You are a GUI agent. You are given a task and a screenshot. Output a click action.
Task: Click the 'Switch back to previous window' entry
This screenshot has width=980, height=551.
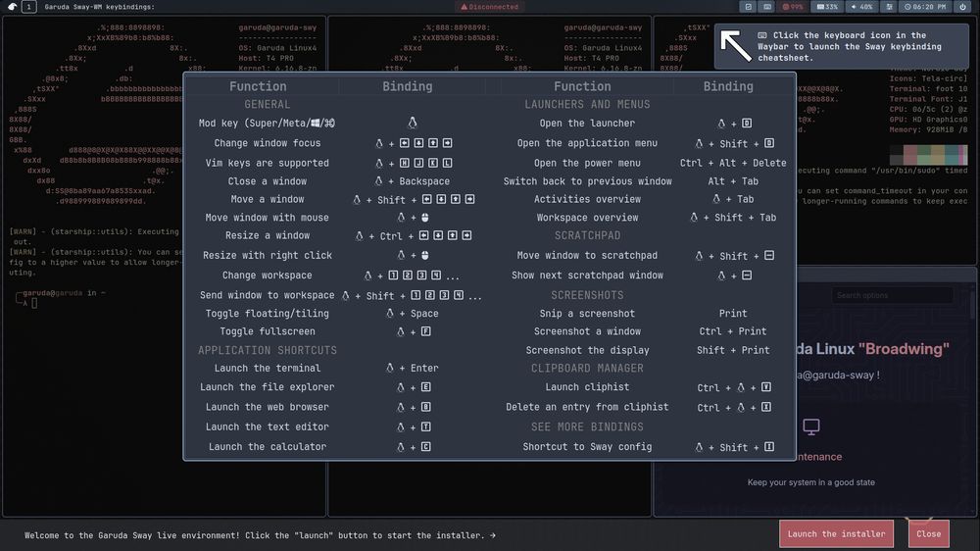pos(587,181)
